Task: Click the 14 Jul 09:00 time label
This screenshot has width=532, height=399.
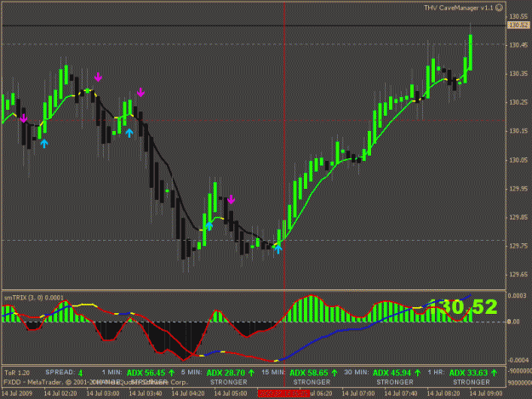Action: pos(486,394)
